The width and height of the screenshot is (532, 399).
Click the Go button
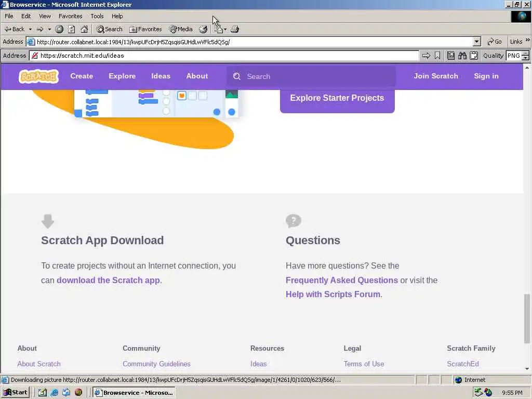click(x=495, y=42)
